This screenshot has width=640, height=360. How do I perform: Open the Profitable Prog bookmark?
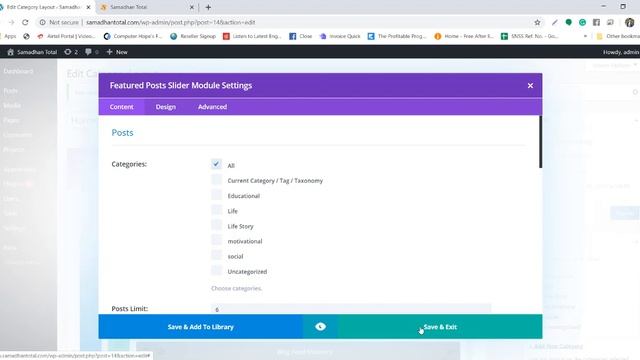coord(397,36)
